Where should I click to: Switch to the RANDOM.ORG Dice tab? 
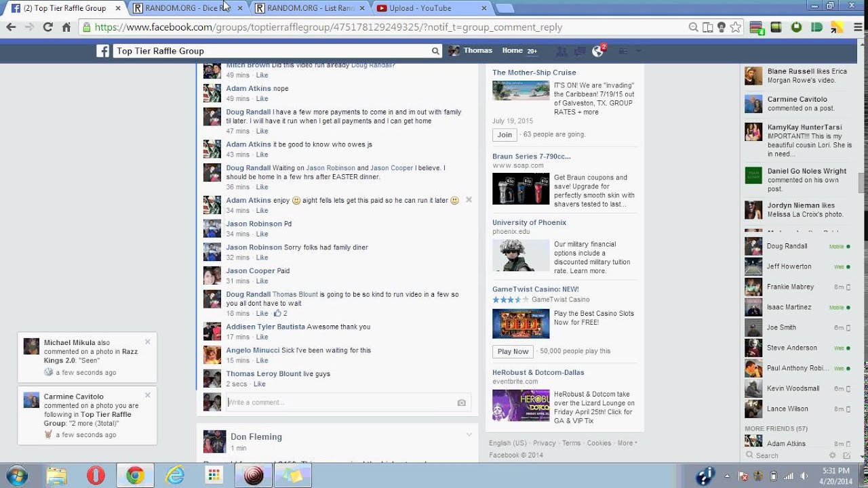click(187, 8)
